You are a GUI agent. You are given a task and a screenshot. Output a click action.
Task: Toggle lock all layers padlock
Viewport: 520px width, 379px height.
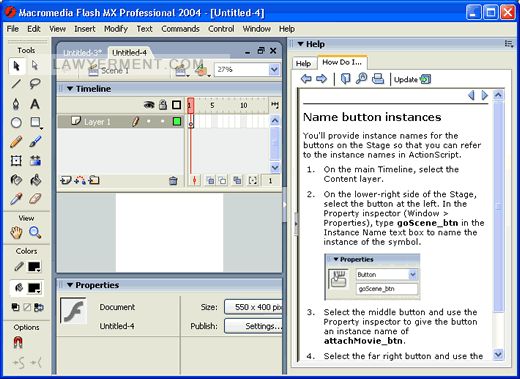pyautogui.click(x=163, y=105)
